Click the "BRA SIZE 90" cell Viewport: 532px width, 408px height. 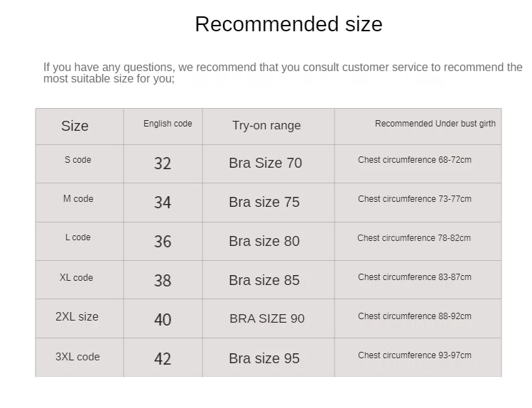tap(267, 318)
